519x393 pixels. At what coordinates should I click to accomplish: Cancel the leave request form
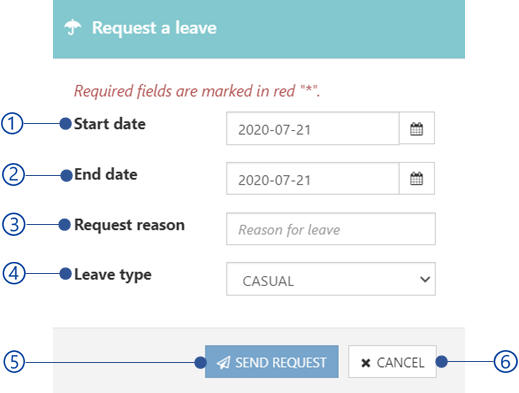coord(392,362)
